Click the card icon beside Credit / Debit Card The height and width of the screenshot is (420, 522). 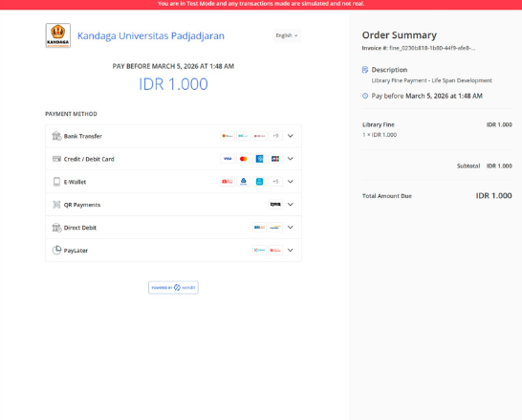[x=56, y=159]
